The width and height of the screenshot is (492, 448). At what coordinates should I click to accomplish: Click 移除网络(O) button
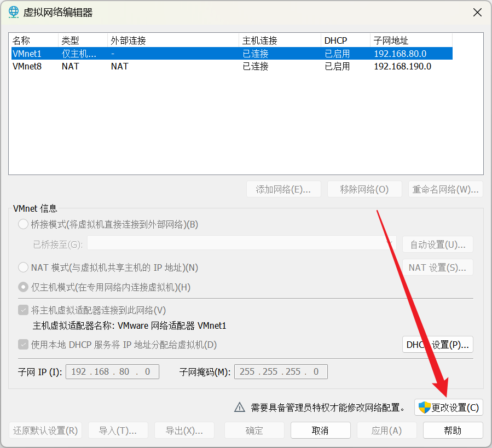(x=364, y=189)
